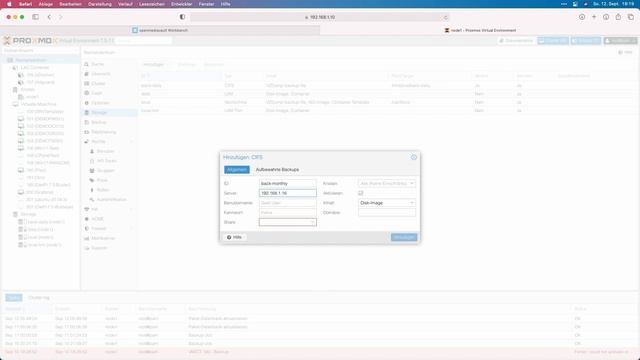Click the Server IP input field
The width and height of the screenshot is (640, 360).
pos(287,193)
